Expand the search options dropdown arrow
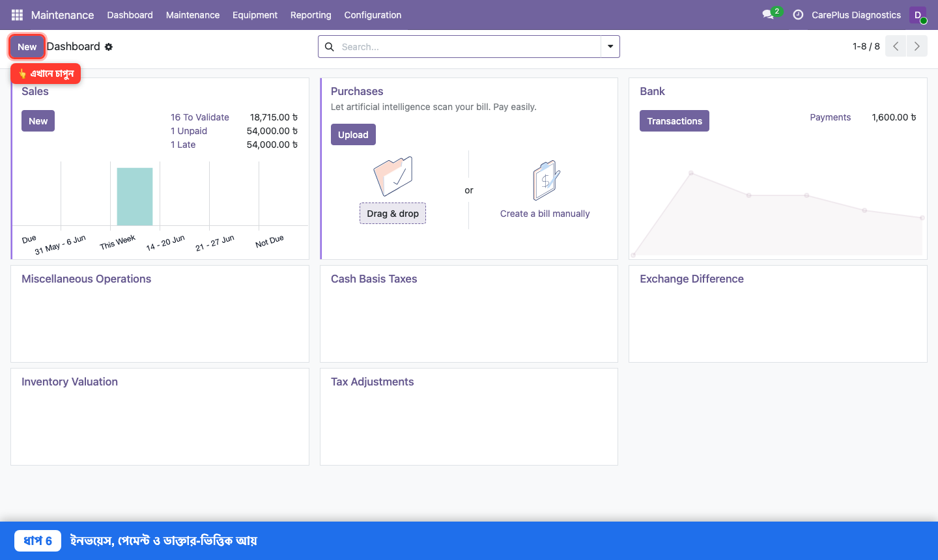 click(x=610, y=47)
